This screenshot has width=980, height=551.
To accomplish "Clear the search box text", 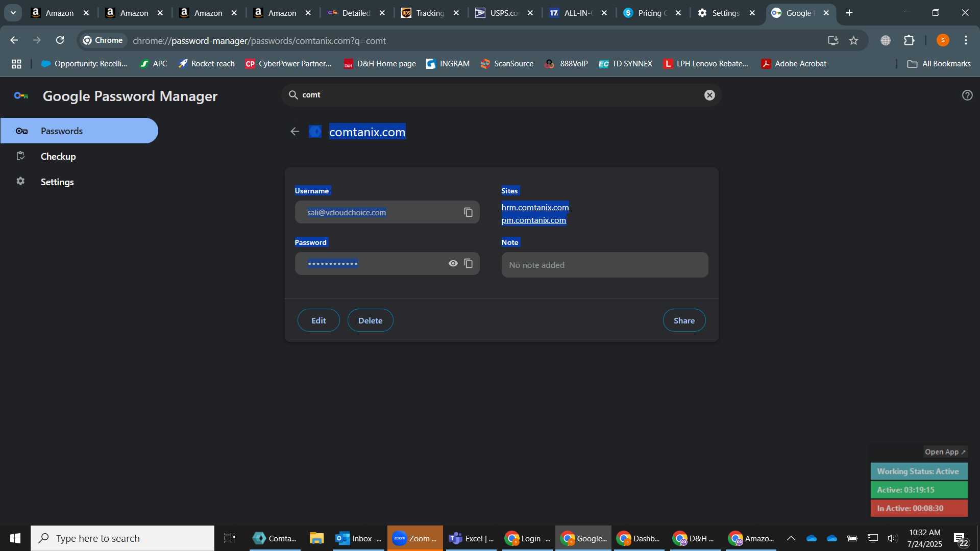I will 709,95.
